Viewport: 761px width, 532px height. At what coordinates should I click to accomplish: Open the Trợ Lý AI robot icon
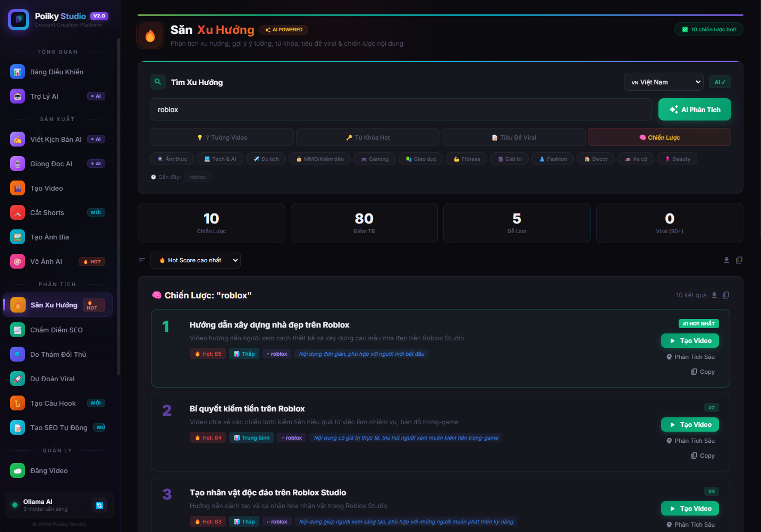18,96
